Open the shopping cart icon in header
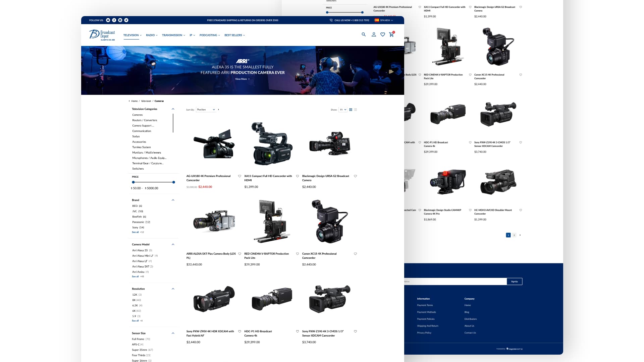The image size is (644, 362). 391,35
